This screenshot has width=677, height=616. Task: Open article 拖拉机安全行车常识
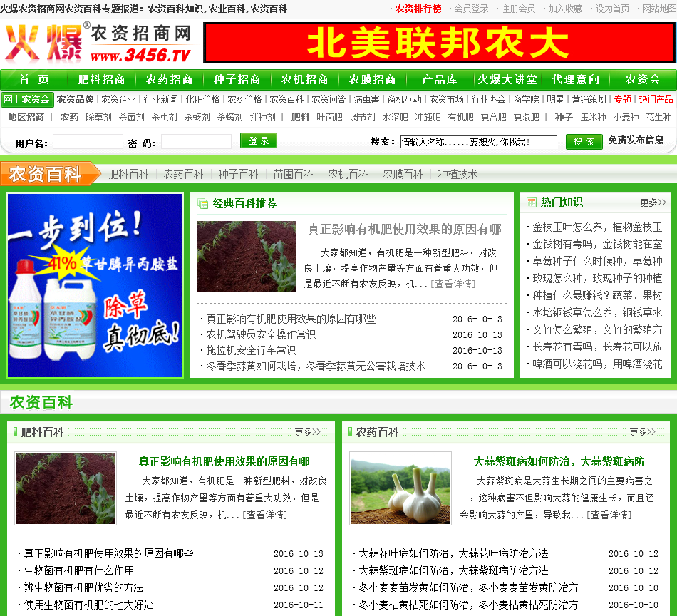point(251,350)
